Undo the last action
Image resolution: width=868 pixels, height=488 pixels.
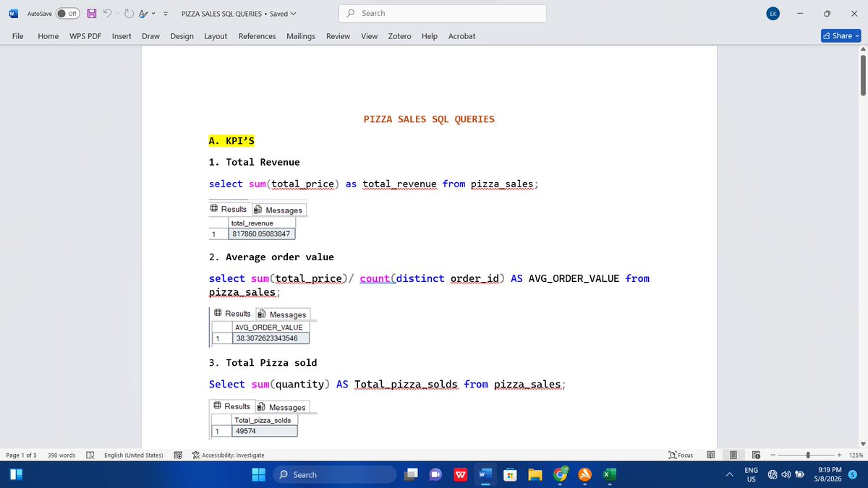pos(107,13)
